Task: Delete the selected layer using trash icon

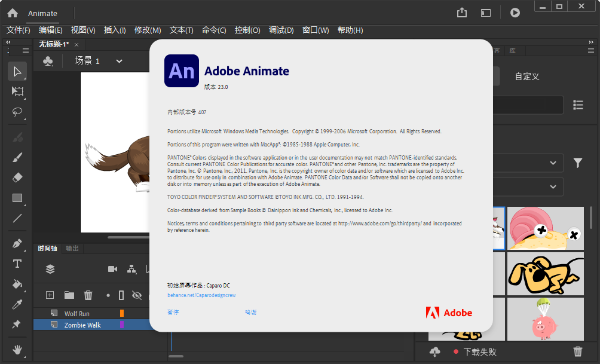Action: click(88, 295)
